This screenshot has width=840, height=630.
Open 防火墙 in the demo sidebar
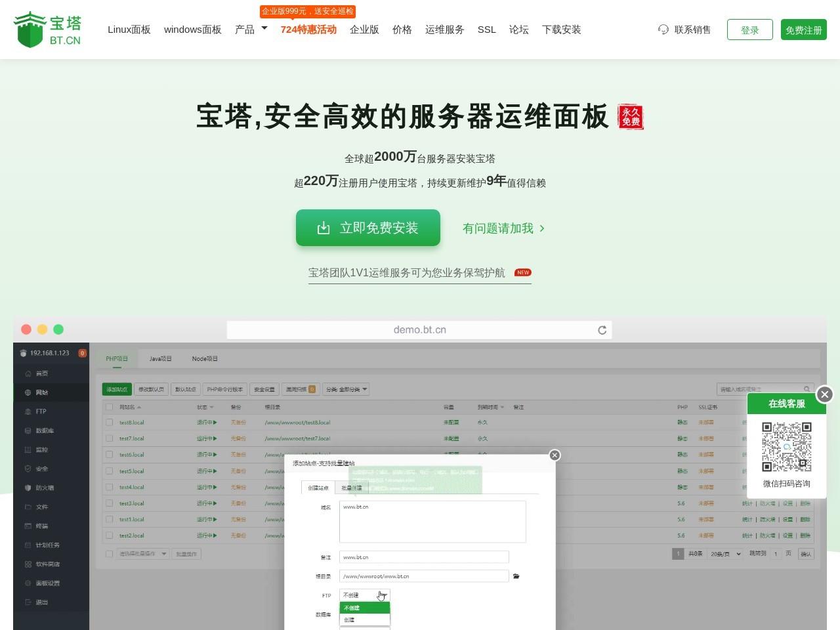click(45, 488)
